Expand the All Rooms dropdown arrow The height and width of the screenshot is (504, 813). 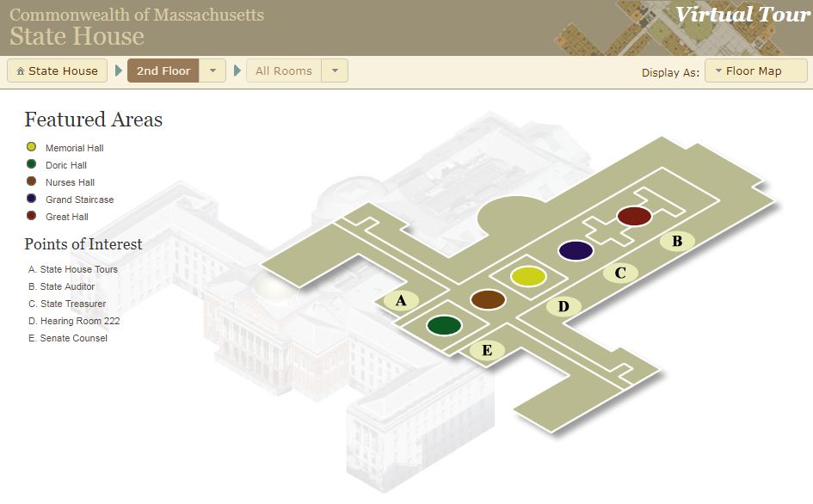point(335,71)
